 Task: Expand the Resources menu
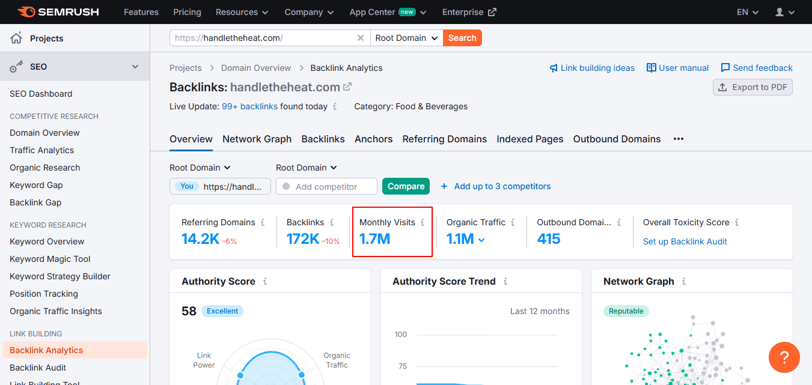pyautogui.click(x=242, y=12)
